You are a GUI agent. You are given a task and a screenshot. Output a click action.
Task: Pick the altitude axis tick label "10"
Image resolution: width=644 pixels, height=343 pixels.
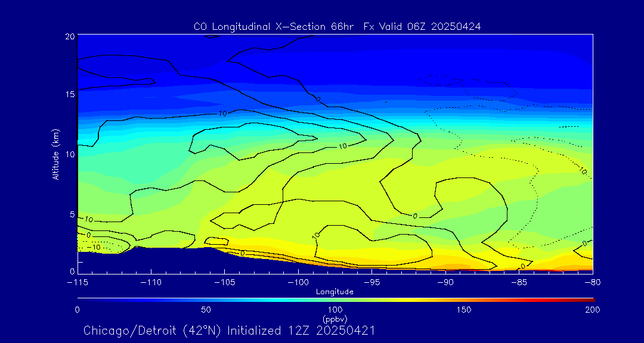coord(70,154)
